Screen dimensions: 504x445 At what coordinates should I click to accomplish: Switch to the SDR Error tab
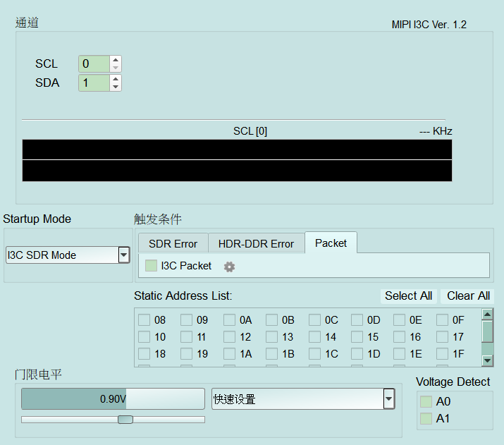(173, 244)
